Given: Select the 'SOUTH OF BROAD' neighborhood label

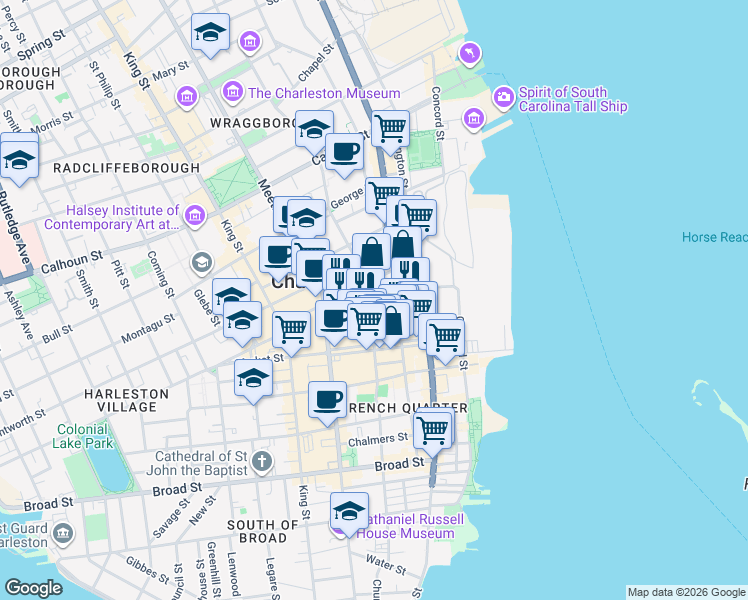Looking at the screenshot, I should (263, 531).
